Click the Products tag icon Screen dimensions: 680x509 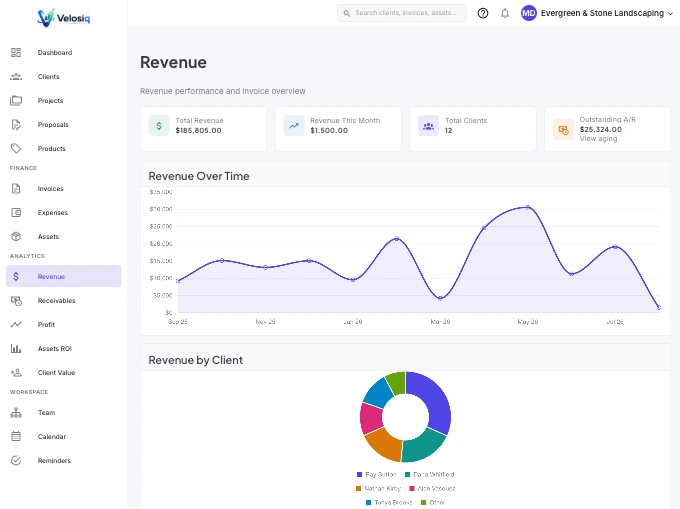tap(16, 149)
